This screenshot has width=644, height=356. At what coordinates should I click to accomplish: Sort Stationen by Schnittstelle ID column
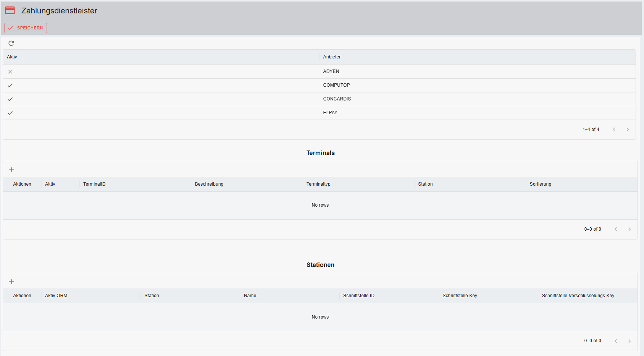[x=358, y=296]
